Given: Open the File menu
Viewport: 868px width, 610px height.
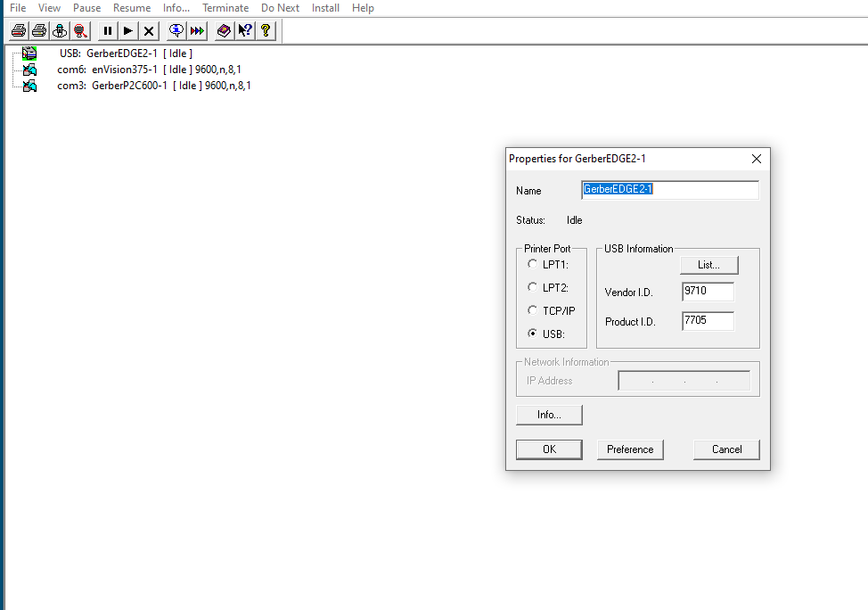Looking at the screenshot, I should click(18, 8).
